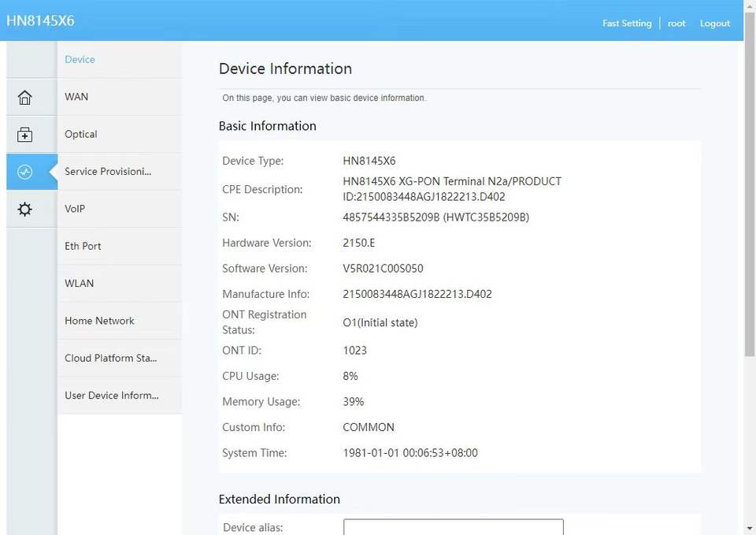Select the system information status icon

point(24,172)
